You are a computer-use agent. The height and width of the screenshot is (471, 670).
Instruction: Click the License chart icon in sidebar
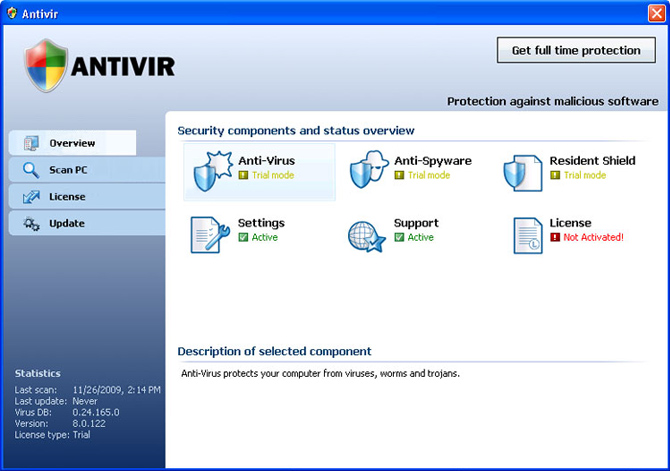(31, 197)
